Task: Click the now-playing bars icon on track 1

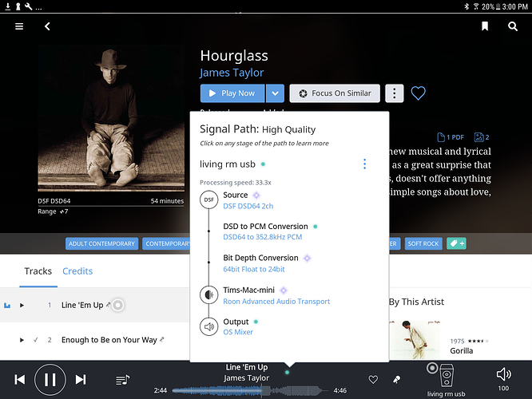Action: click(x=6, y=306)
